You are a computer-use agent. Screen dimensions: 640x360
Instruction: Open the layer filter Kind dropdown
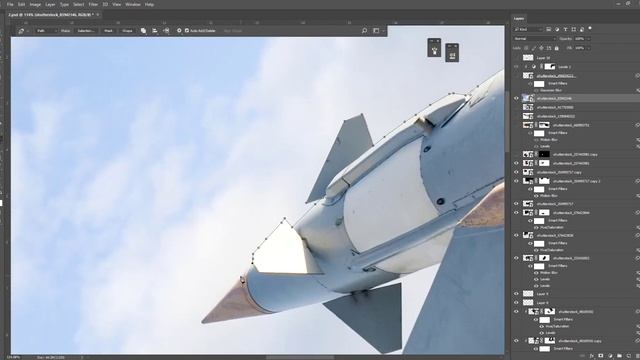tap(528, 29)
